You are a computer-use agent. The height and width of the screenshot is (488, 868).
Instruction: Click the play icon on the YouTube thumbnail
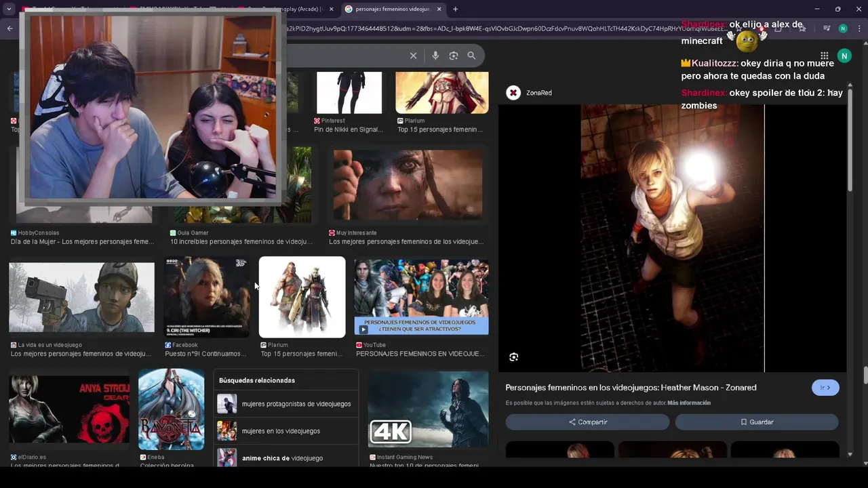click(x=363, y=329)
